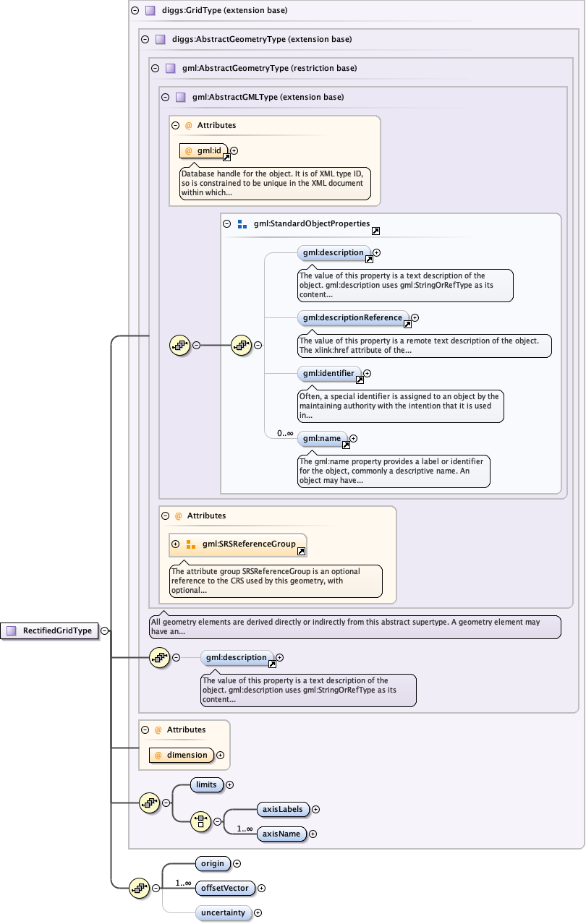Collapse the RectifiedGridType root node
This screenshot has width=586, height=924.
pos(104,630)
